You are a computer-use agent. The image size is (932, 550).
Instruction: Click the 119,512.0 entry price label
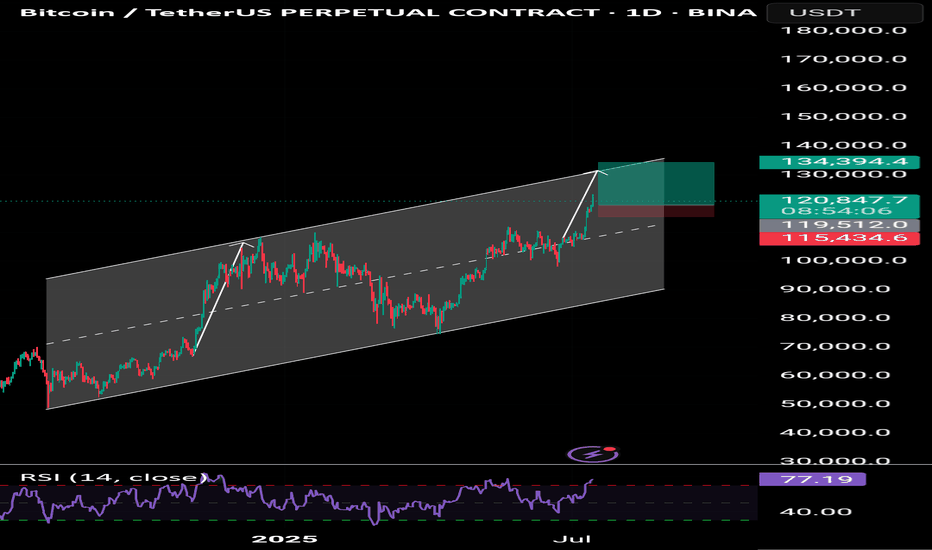click(x=839, y=225)
